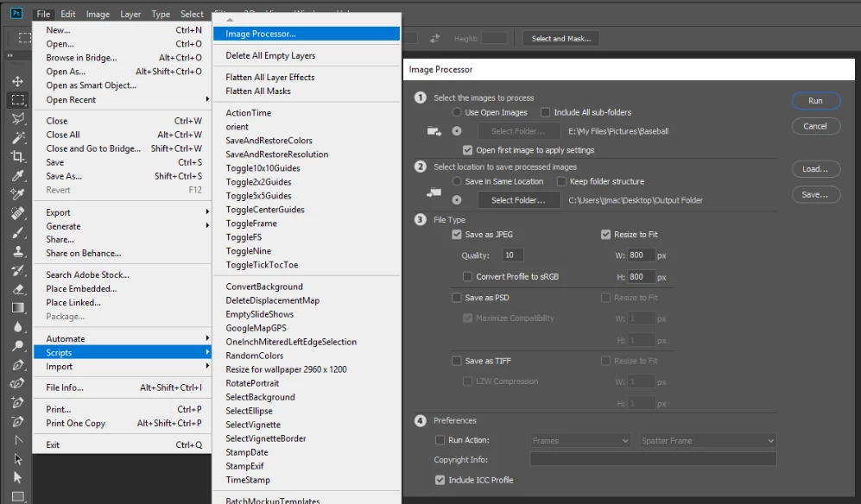Select the Healing Brush bandage tool
This screenshot has width=861, height=504.
17,212
